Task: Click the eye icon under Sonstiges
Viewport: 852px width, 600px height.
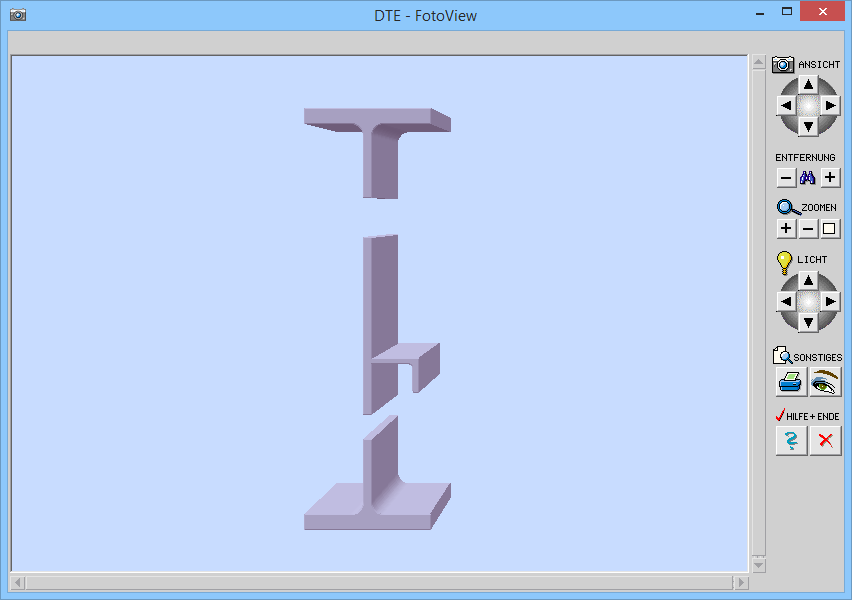Action: 825,382
